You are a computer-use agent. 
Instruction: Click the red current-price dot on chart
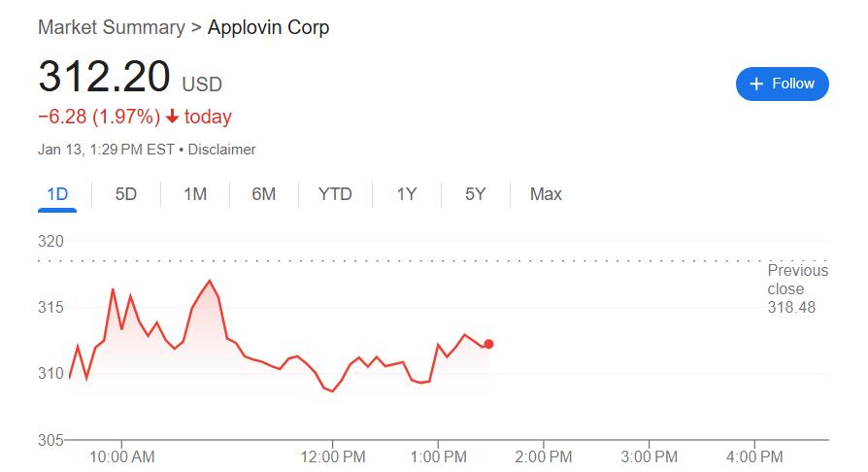pos(488,344)
